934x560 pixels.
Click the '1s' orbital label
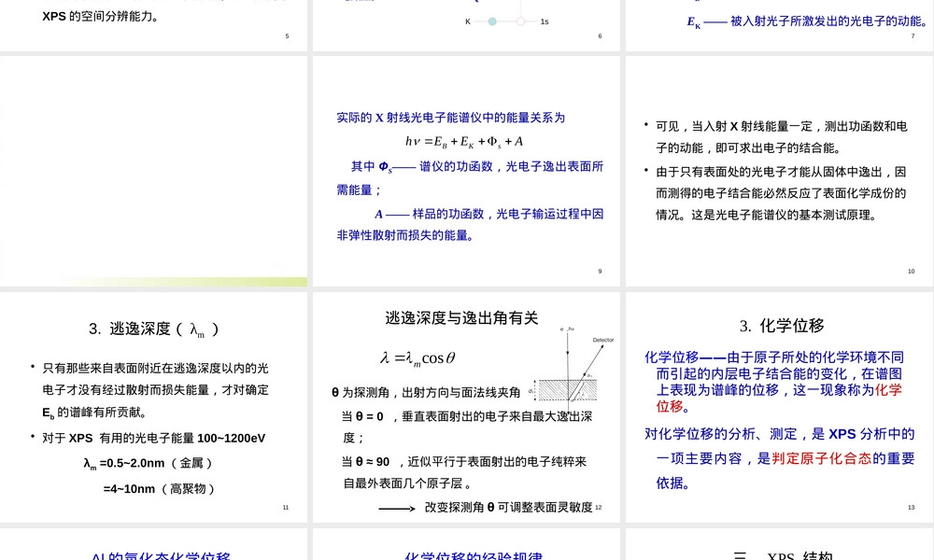click(545, 21)
